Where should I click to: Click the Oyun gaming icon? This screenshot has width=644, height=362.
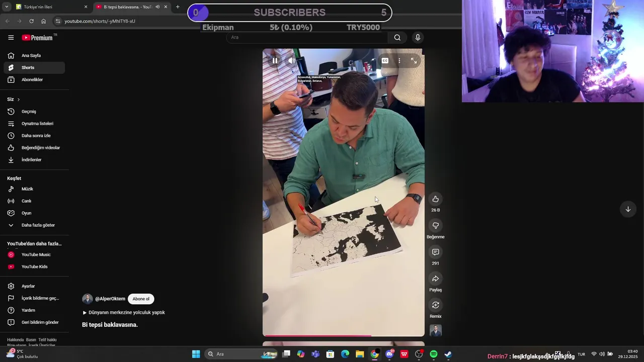point(11,213)
